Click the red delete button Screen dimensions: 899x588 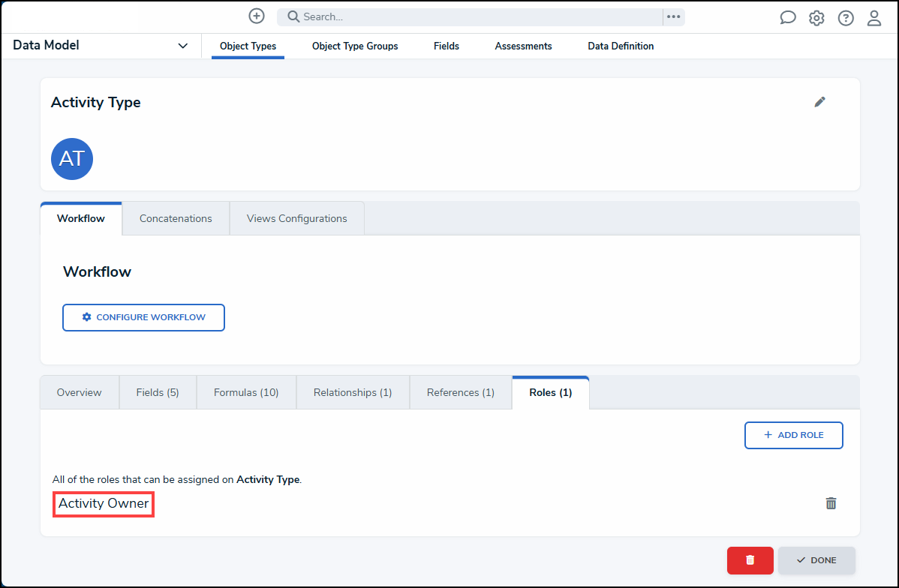click(750, 560)
